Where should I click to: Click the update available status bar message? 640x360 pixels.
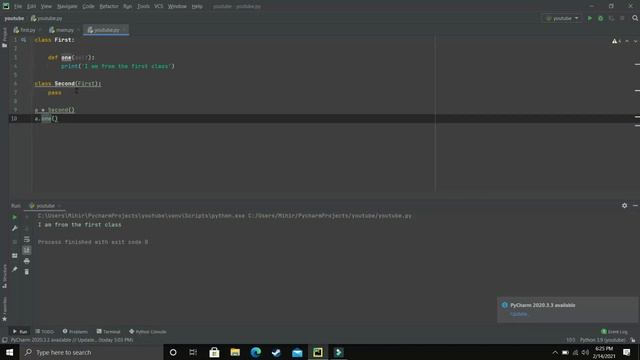[x=72, y=340]
